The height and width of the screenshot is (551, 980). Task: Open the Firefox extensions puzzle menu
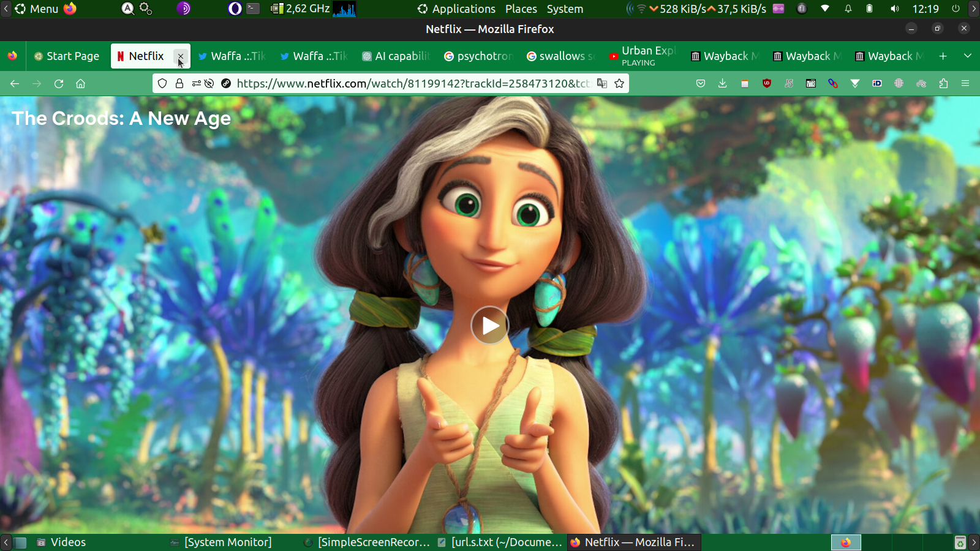(943, 83)
